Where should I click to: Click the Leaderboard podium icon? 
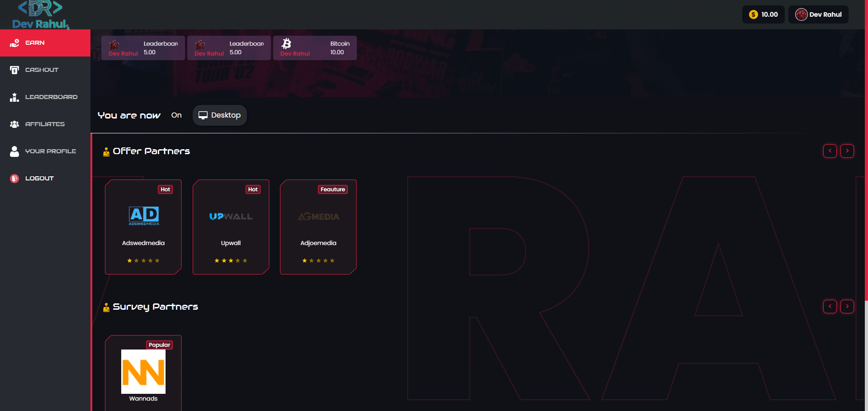pyautogui.click(x=14, y=97)
